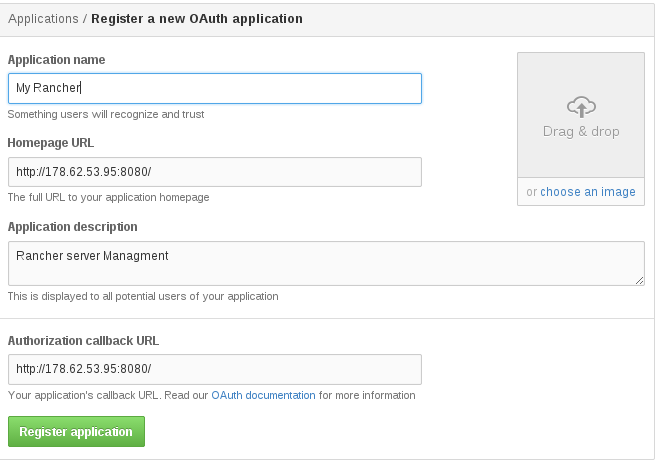Focus the Authorization callback URL field

pos(214,369)
